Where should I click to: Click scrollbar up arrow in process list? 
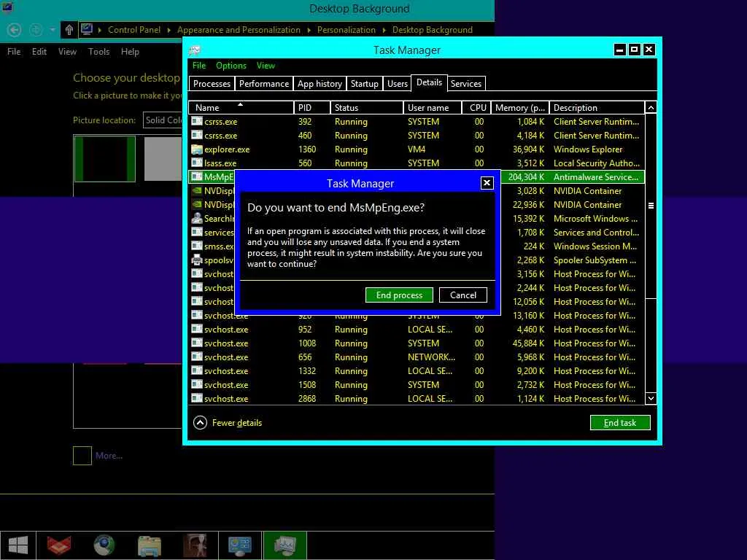(x=651, y=108)
